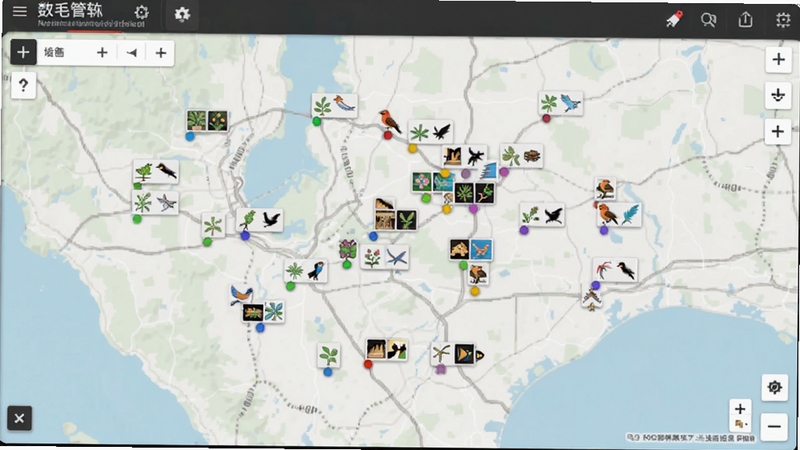
Task: Click the blue map pin below the potted plants
Action: coord(190,137)
